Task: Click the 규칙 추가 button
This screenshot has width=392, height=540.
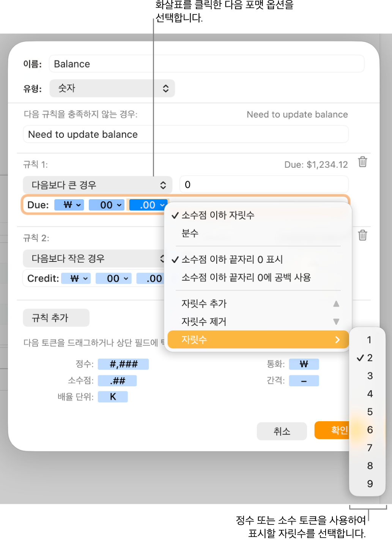Action: click(56, 318)
